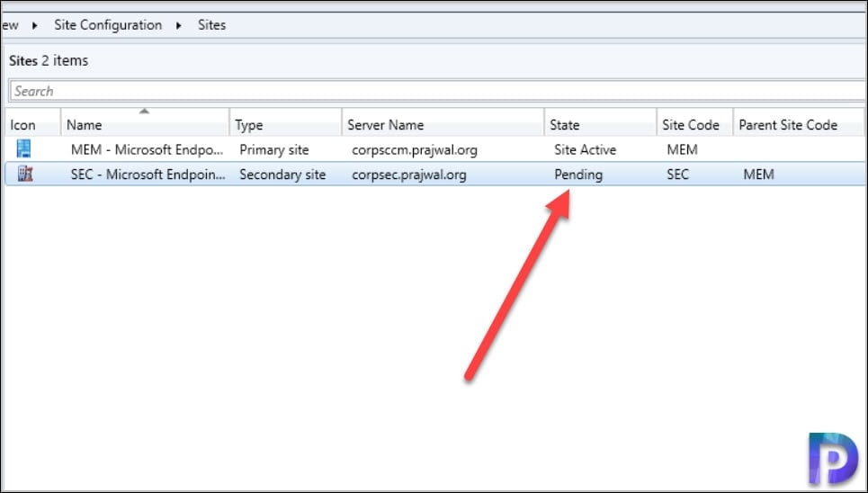Viewport: 868px width, 493px height.
Task: Click the Pending state cell
Action: coord(578,175)
